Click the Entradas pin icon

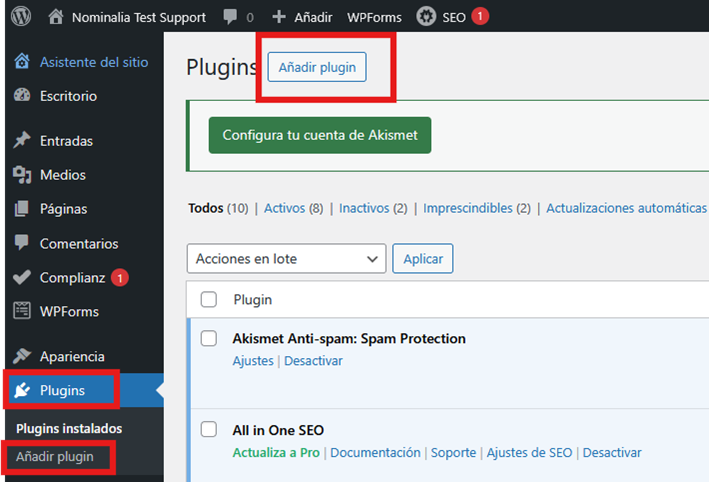pos(22,140)
